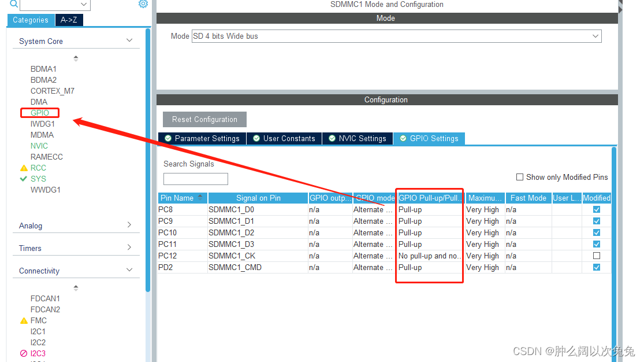644x362 pixels.
Task: Click the Modified column header
Action: [x=597, y=198]
